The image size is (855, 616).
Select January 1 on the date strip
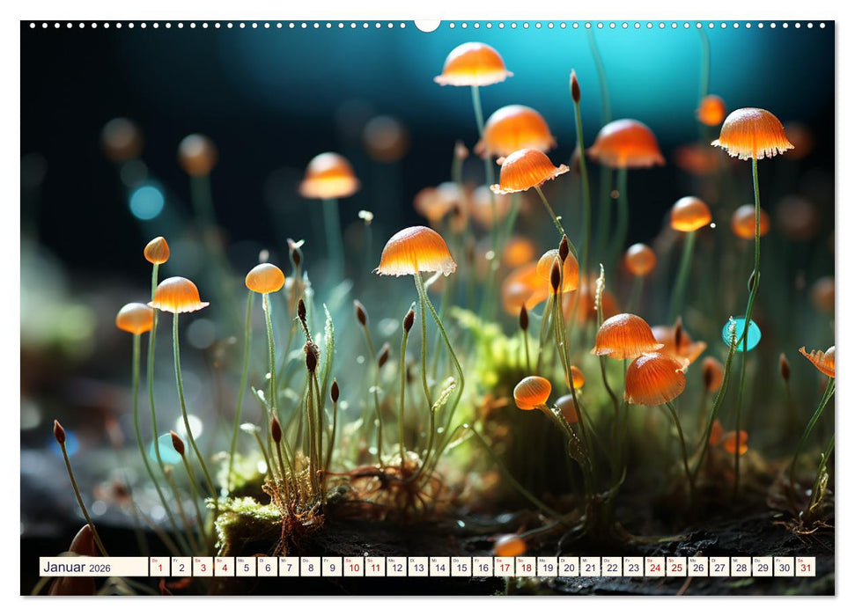(x=159, y=569)
